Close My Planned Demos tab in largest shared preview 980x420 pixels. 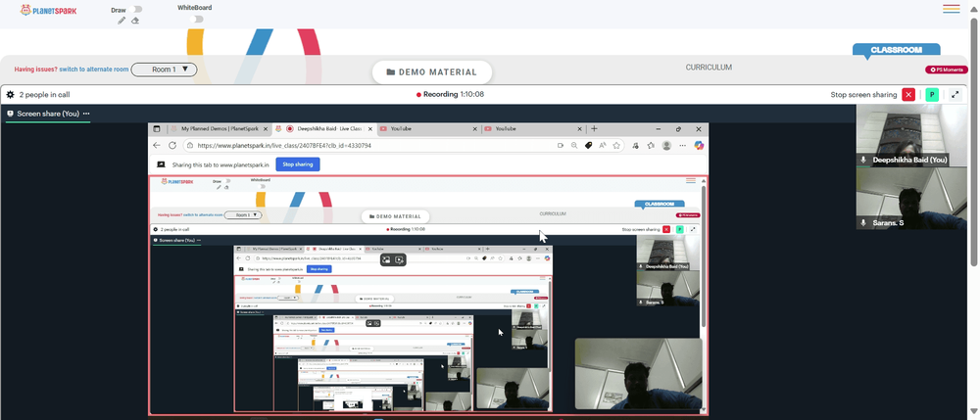[266, 129]
